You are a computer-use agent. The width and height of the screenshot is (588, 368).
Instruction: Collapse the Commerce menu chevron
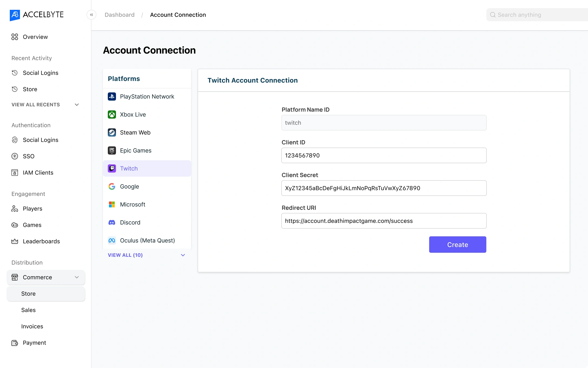(77, 277)
